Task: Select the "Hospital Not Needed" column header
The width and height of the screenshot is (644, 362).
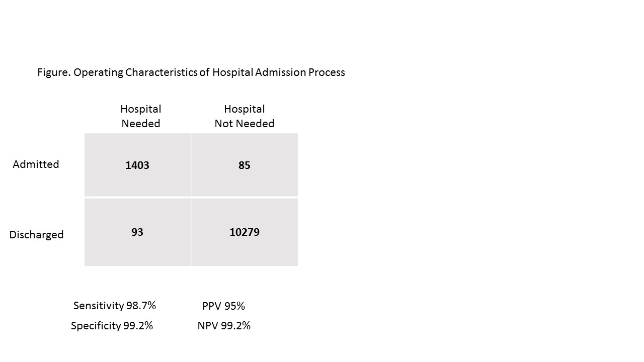Action: click(x=245, y=116)
